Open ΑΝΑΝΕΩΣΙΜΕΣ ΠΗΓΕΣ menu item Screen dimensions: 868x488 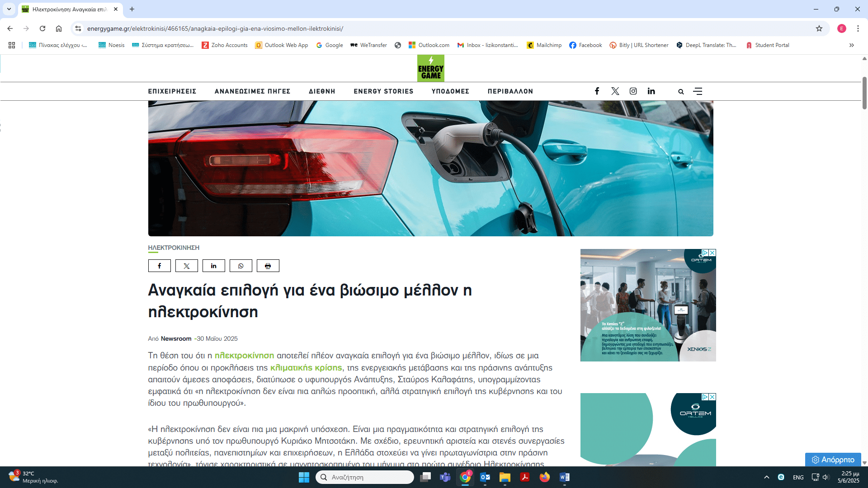252,91
